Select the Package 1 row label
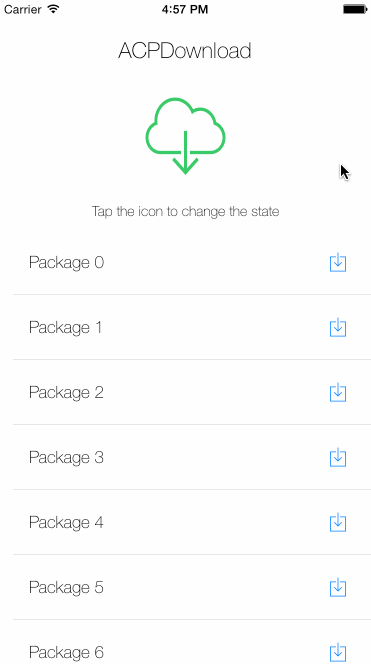371x664 pixels. coord(66,328)
